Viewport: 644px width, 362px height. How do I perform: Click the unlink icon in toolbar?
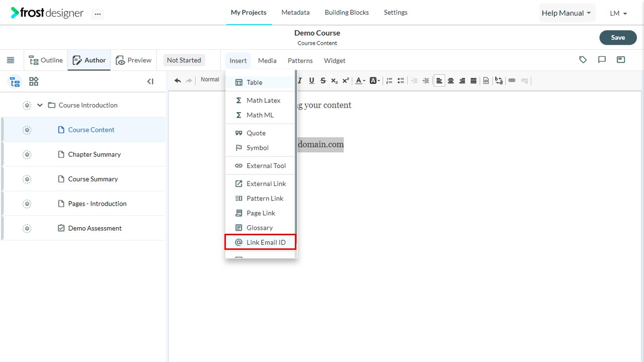tap(525, 80)
